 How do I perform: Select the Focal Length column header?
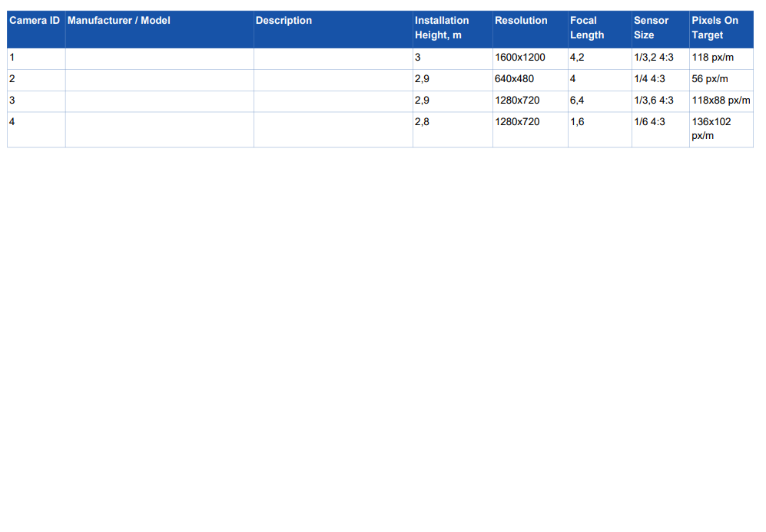click(x=587, y=28)
